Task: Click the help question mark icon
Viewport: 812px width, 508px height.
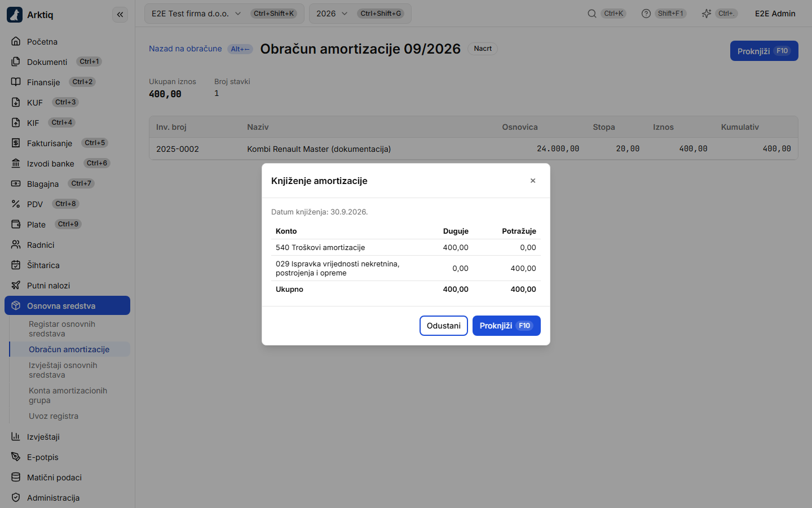Action: (x=646, y=14)
